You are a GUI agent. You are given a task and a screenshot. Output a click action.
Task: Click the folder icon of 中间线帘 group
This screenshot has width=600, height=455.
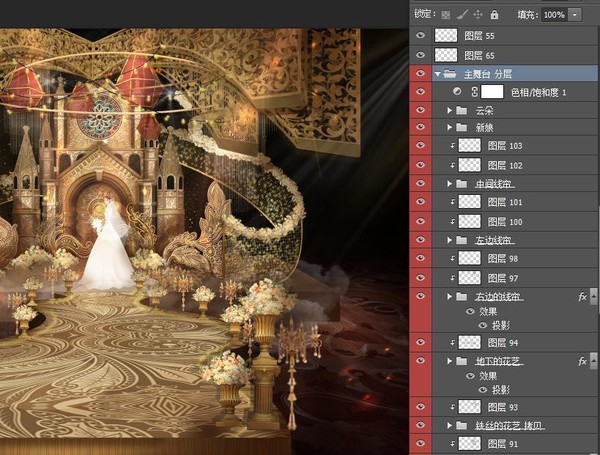click(x=462, y=184)
